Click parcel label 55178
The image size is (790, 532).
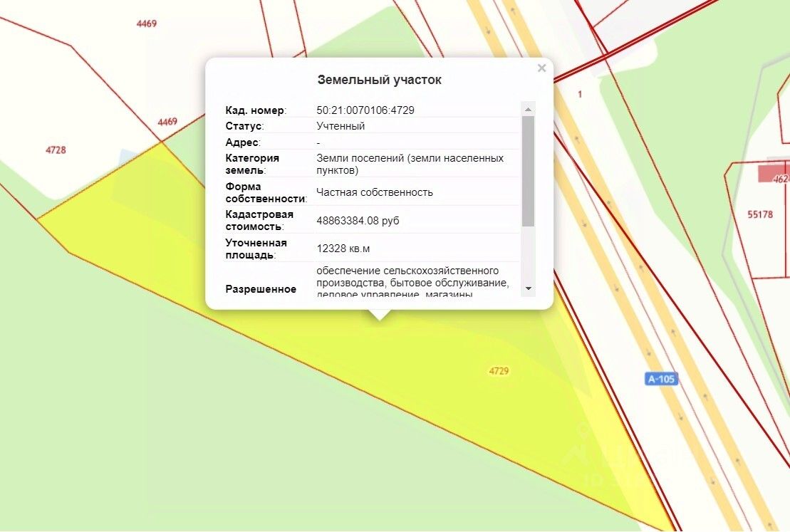coord(760,214)
